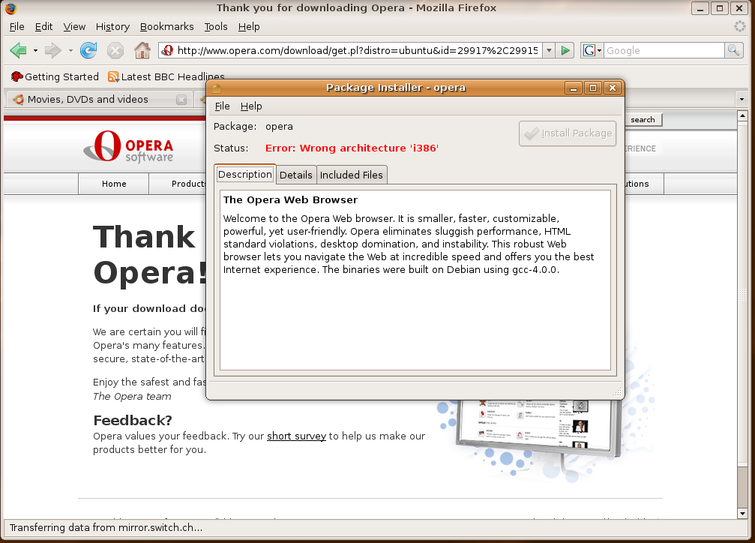
Task: Click Package Installer title bar icon
Action: point(217,88)
